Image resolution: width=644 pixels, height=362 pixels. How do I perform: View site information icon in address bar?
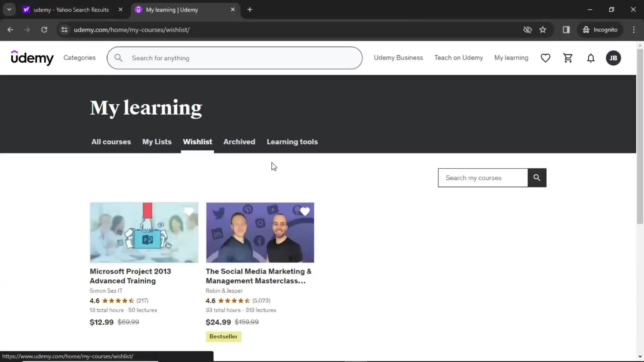(64, 30)
